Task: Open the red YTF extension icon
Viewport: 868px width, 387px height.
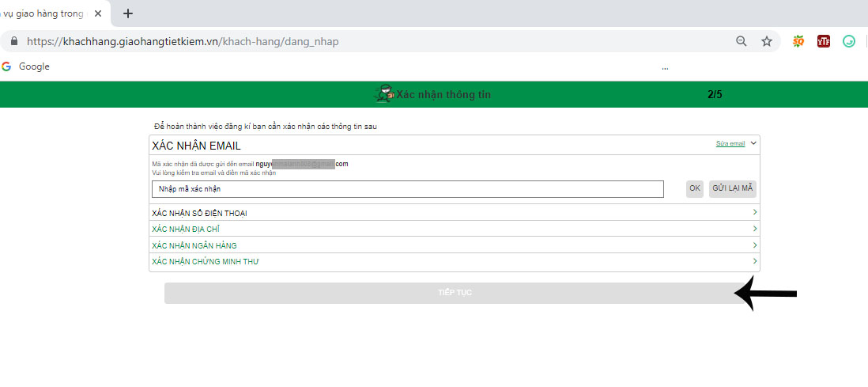Action: click(x=824, y=41)
